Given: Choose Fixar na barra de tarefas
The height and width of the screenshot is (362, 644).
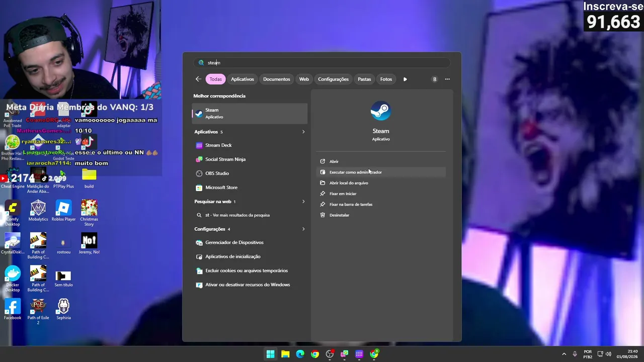Looking at the screenshot, I should (381, 204).
